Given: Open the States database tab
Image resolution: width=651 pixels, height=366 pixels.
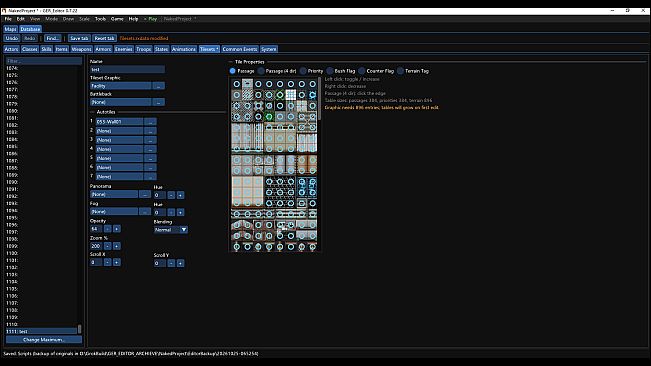Looking at the screenshot, I should (161, 49).
